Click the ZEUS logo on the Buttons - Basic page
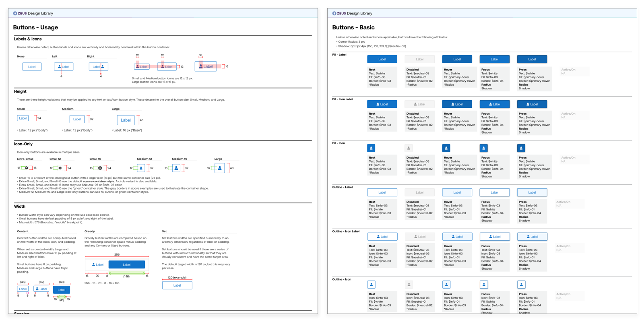Viewport: 644px width, 322px height. point(339,13)
